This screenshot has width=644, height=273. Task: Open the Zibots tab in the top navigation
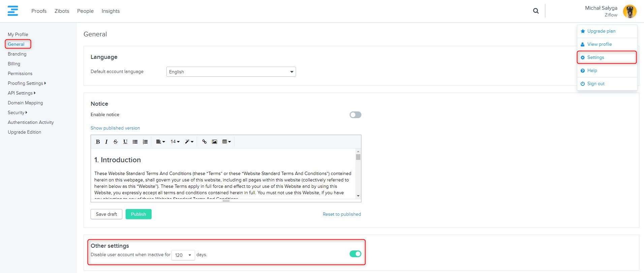62,11
